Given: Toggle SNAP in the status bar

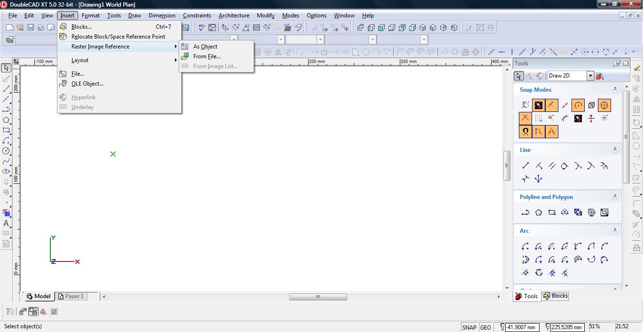Looking at the screenshot, I should [x=469, y=327].
